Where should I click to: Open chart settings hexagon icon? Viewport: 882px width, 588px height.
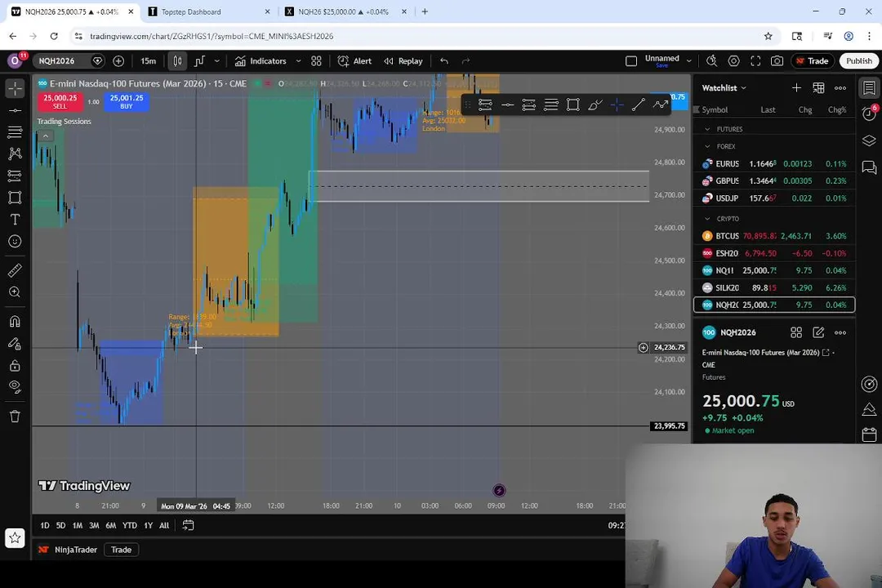coord(734,60)
